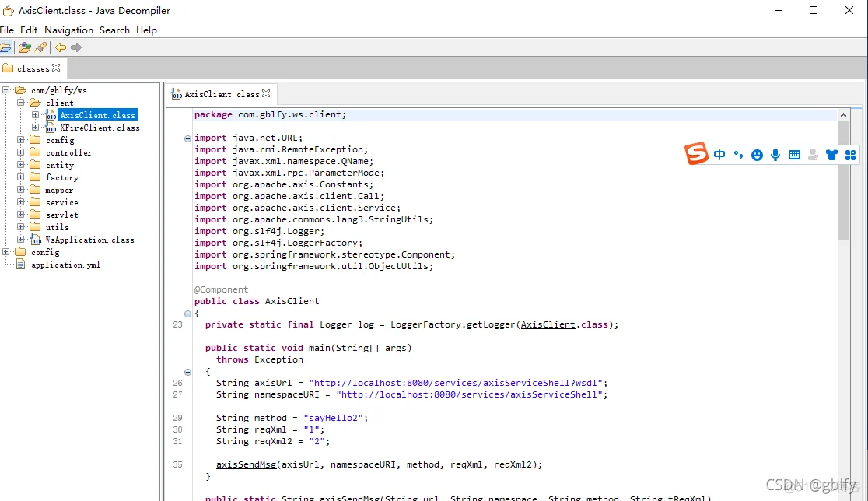This screenshot has width=868, height=501.
Task: Open the emoji smiley icon in IME bar
Action: point(757,155)
